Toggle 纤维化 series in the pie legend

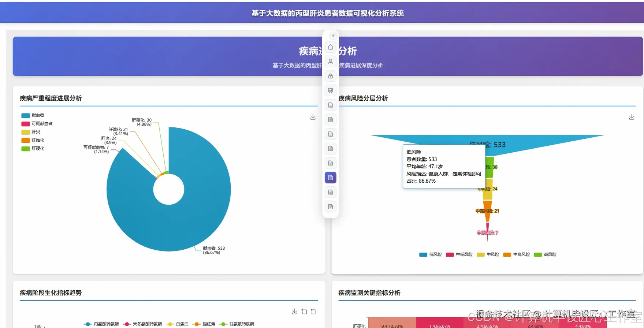point(33,140)
